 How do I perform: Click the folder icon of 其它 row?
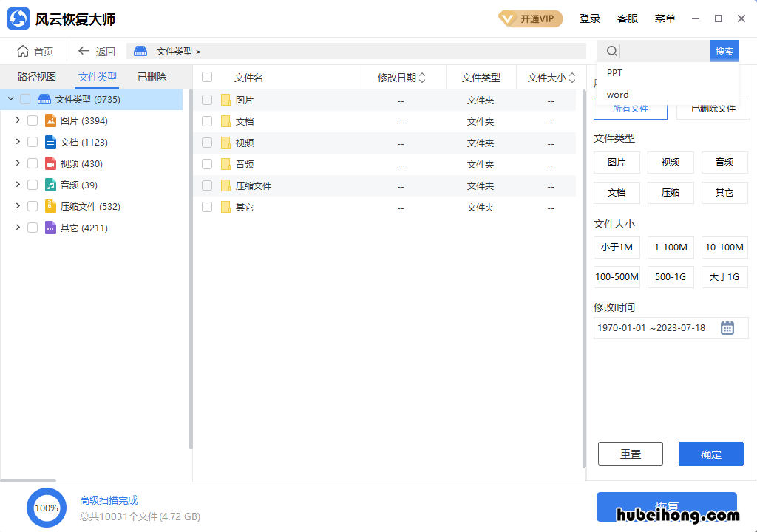[225, 207]
